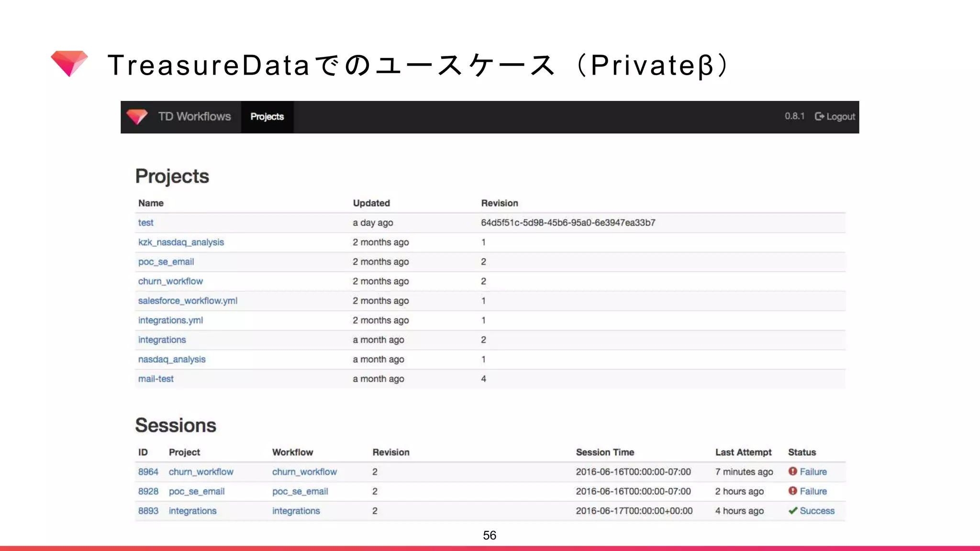Open the poc_se_email project in Projects list
980x551 pixels.
pos(166,262)
